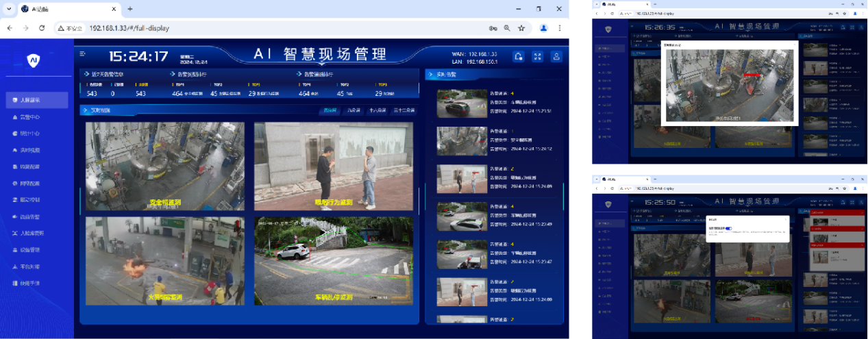Switch to the nine-screen (九分屏) layout tab
Image resolution: width=868 pixels, height=339 pixels.
point(354,110)
